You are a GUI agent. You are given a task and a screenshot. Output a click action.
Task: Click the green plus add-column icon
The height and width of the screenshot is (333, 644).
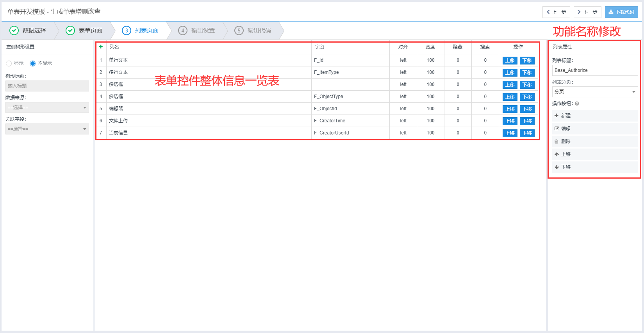click(101, 47)
